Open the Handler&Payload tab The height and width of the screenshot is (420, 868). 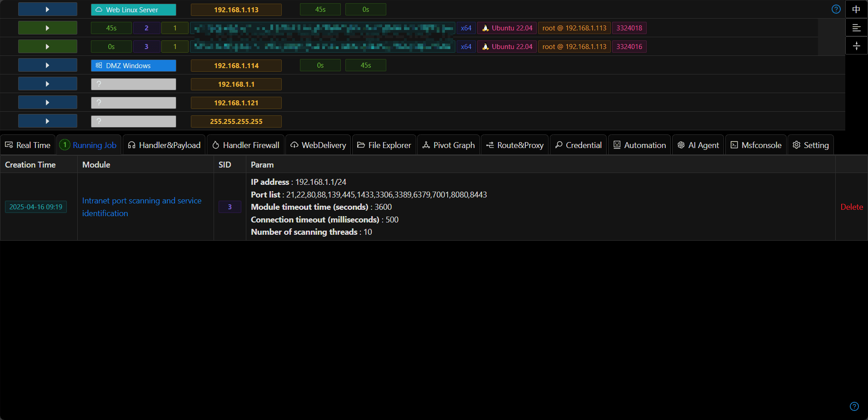(164, 145)
